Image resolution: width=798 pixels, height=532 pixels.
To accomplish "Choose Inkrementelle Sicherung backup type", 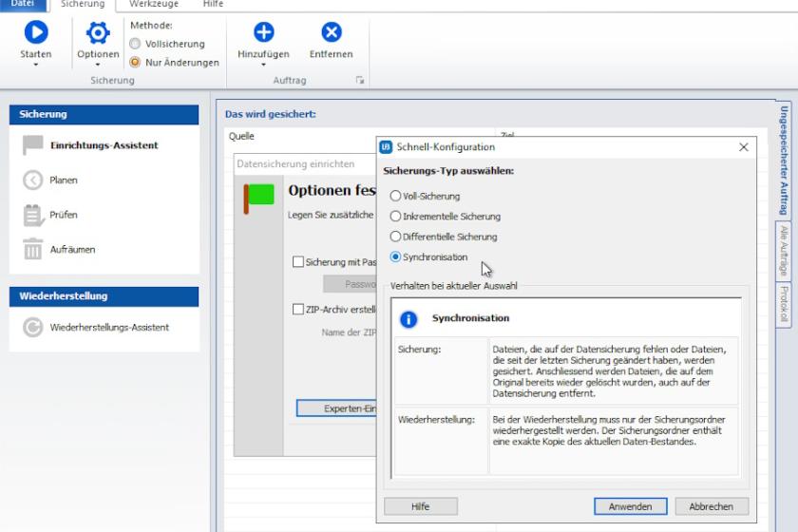I will [x=395, y=217].
